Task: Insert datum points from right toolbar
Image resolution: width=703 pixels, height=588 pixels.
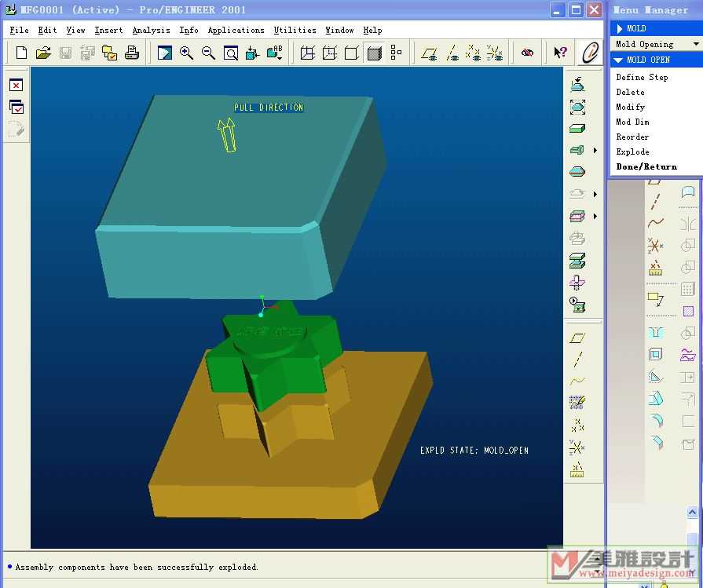Action: [577, 425]
